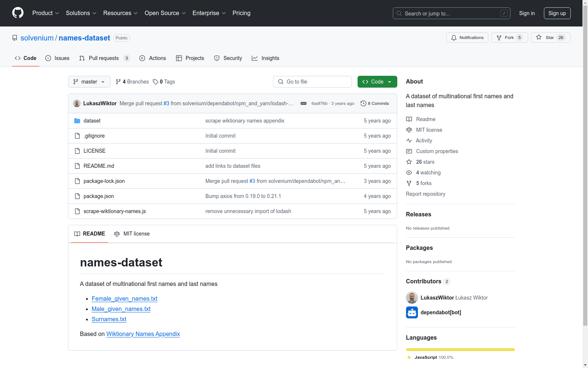Click commit hash 6adf76b

(319, 103)
